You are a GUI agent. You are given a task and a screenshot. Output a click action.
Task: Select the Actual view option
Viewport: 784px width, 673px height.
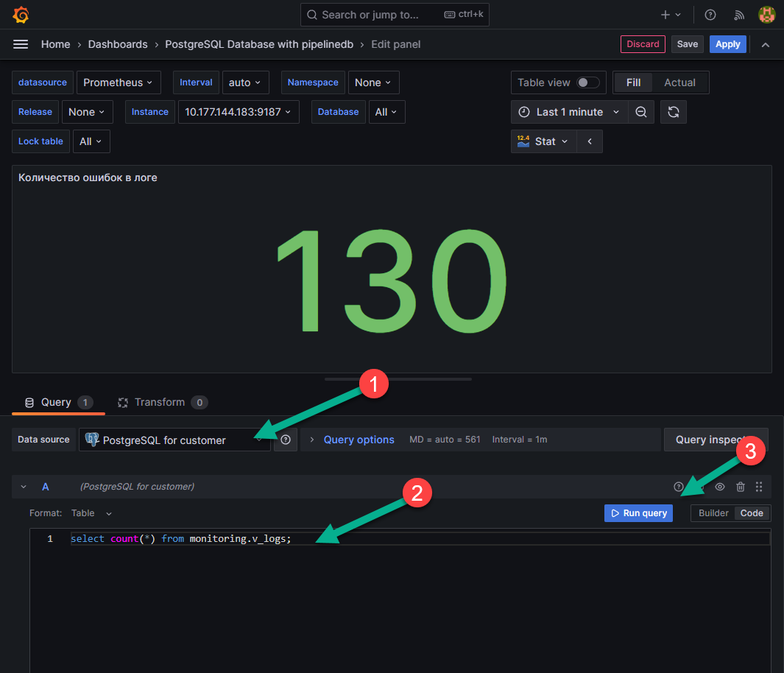coord(679,82)
